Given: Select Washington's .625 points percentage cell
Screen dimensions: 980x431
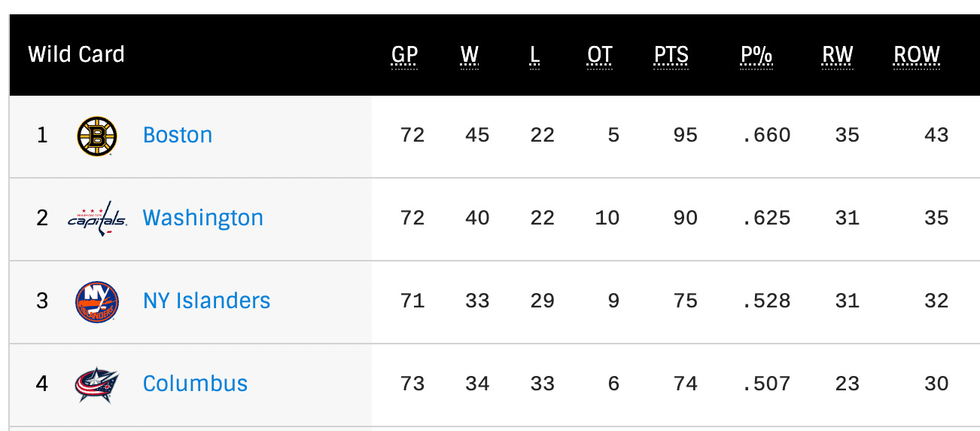Looking at the screenshot, I should (765, 219).
